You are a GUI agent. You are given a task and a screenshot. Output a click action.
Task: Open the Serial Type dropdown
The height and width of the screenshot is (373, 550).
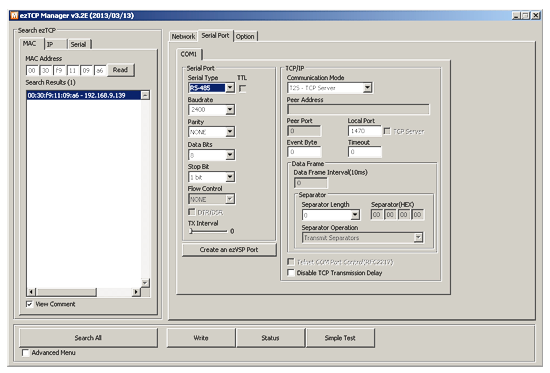[230, 87]
